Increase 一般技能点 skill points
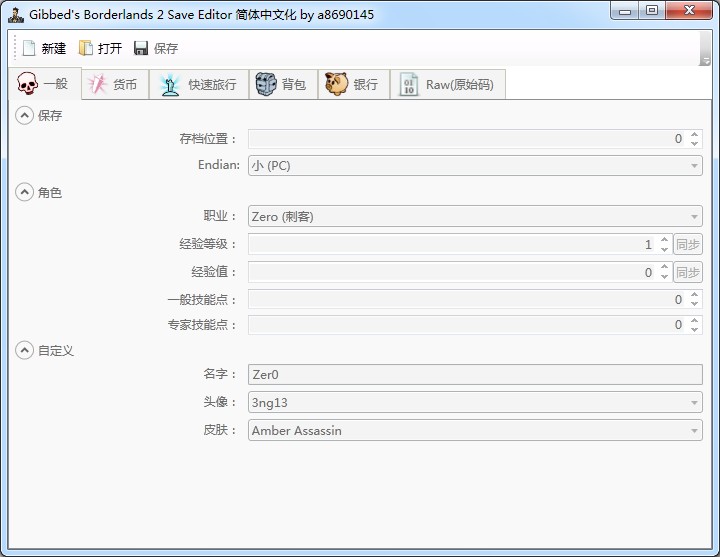The width and height of the screenshot is (720, 557). [x=694, y=295]
